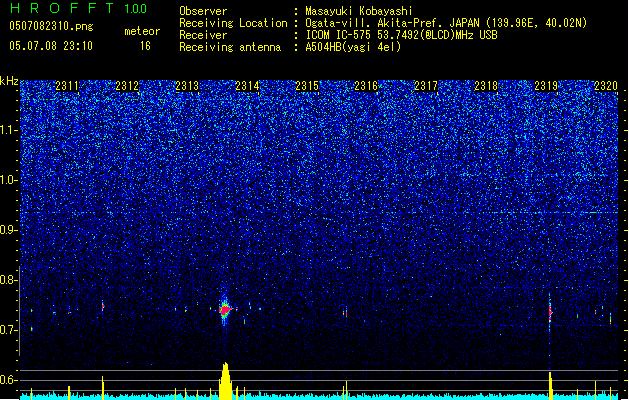Click the A504HB(yagi 4el) antenna text
The image size is (629, 400).
353,47
